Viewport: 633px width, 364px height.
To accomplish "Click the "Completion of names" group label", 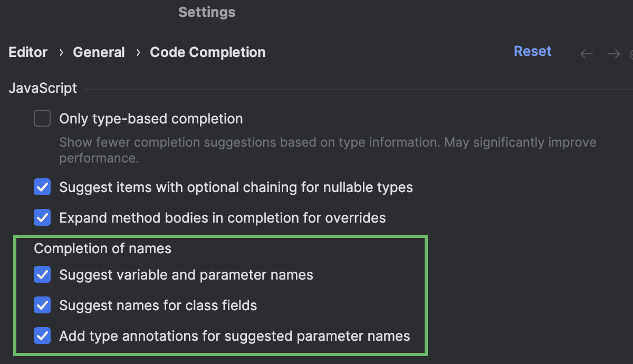I will [x=102, y=248].
